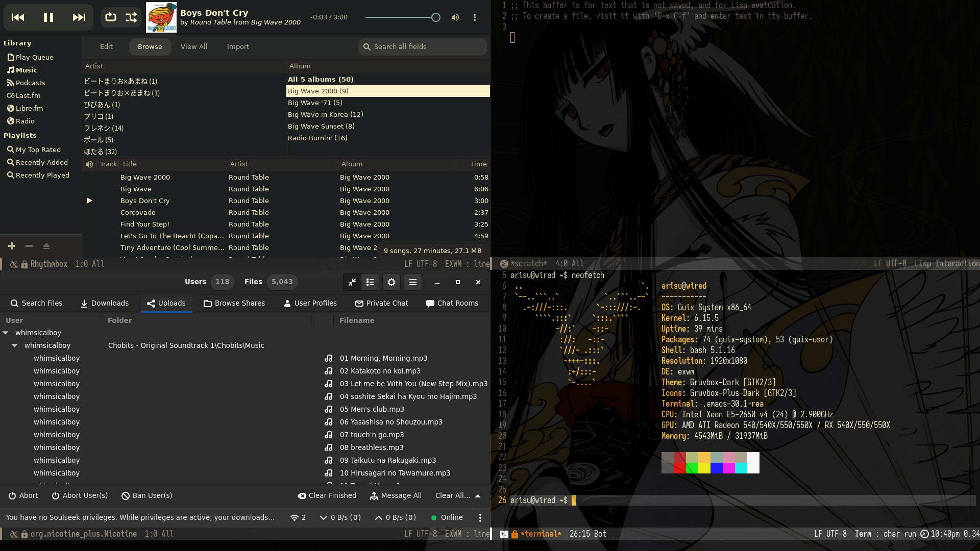The width and height of the screenshot is (980, 551).
Task: Toggle repeat playback mode
Action: pos(111,17)
